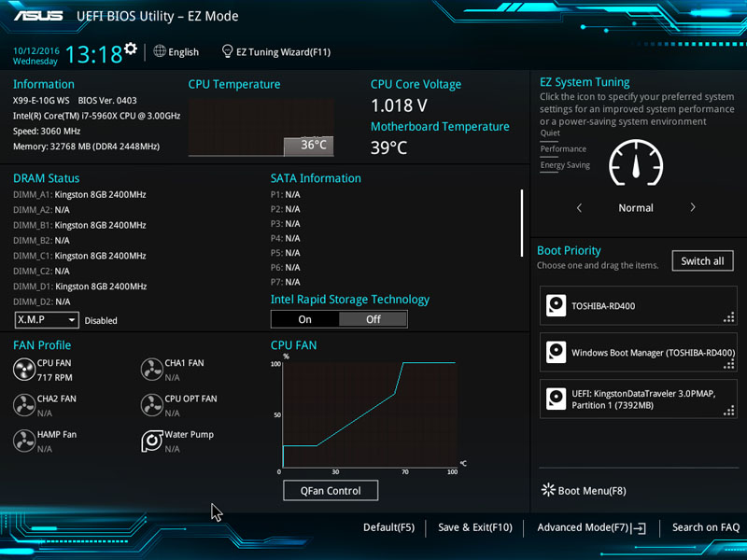Click the 1.018 V core voltage value
This screenshot has width=747, height=560.
coord(399,105)
